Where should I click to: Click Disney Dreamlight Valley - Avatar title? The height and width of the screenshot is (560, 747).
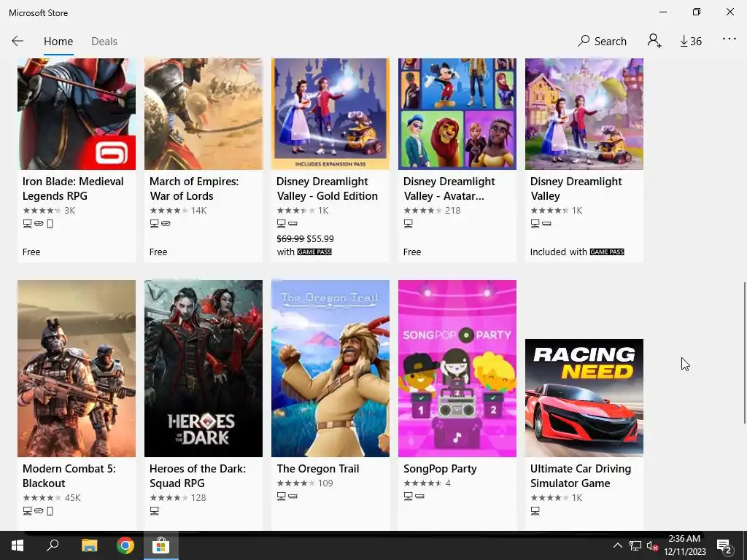pyautogui.click(x=449, y=189)
